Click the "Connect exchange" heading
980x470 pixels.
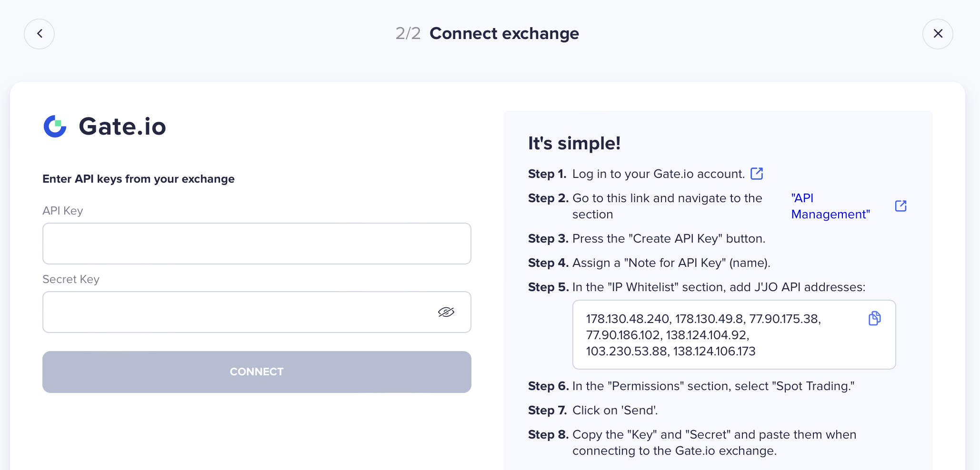504,34
